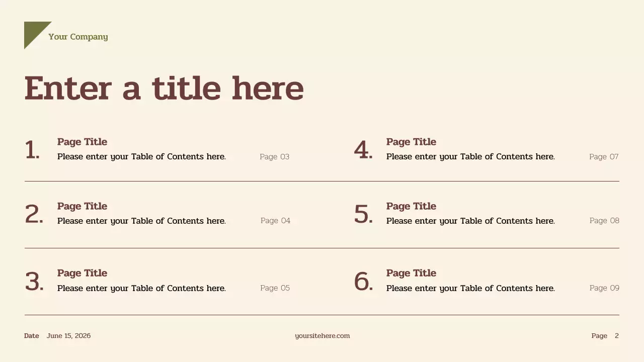Click the "Page 07" reference
The image size is (644, 362).
coord(604,157)
